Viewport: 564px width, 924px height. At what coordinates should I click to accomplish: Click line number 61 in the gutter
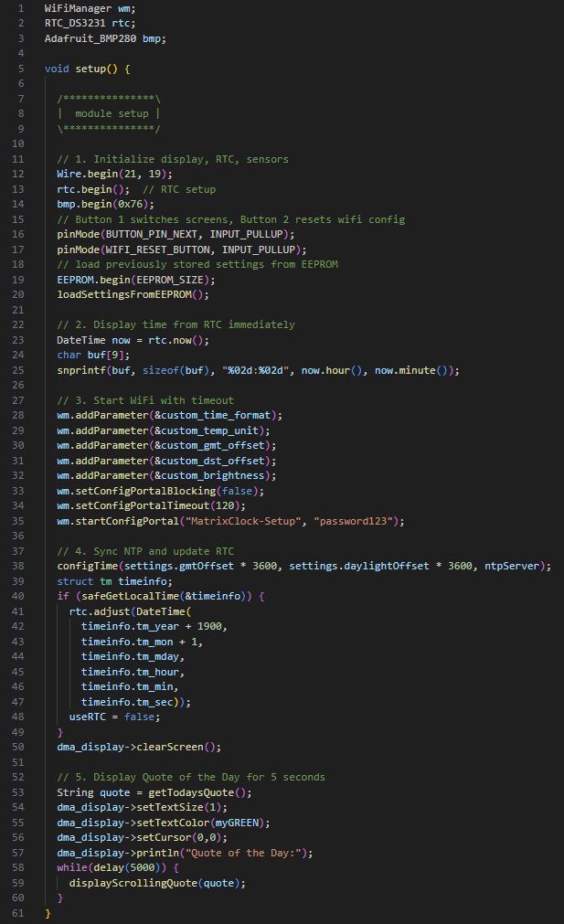[x=20, y=912]
